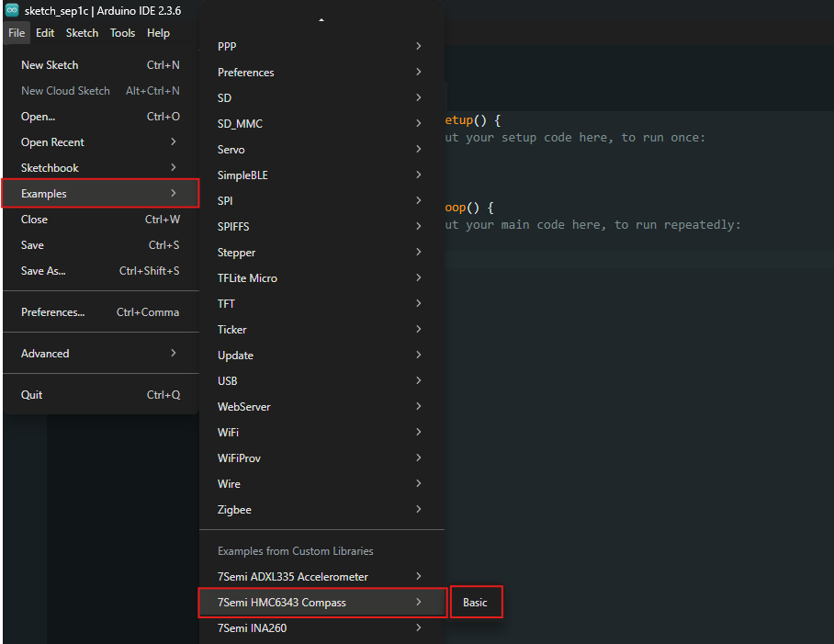Viewport: 834px width, 644px height.
Task: Expand the SD_MMC examples
Action: point(321,123)
